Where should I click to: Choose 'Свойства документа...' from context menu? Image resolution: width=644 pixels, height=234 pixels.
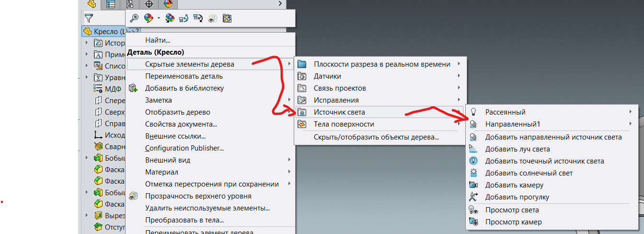coord(181,124)
